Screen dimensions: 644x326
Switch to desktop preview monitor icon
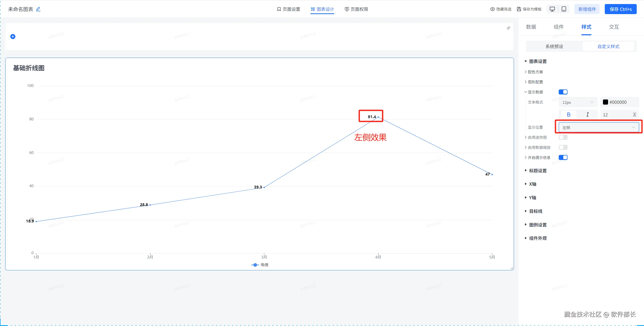click(x=552, y=9)
